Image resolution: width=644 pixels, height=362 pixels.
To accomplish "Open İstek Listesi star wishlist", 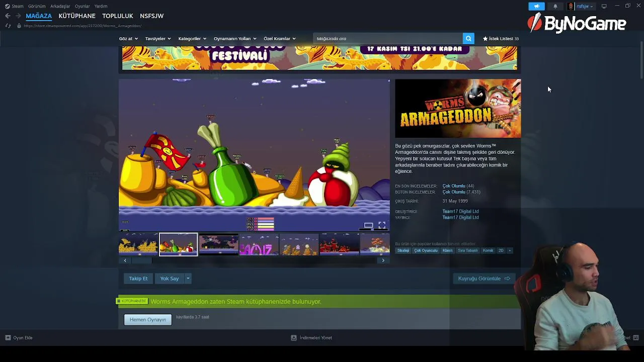I will 500,39.
